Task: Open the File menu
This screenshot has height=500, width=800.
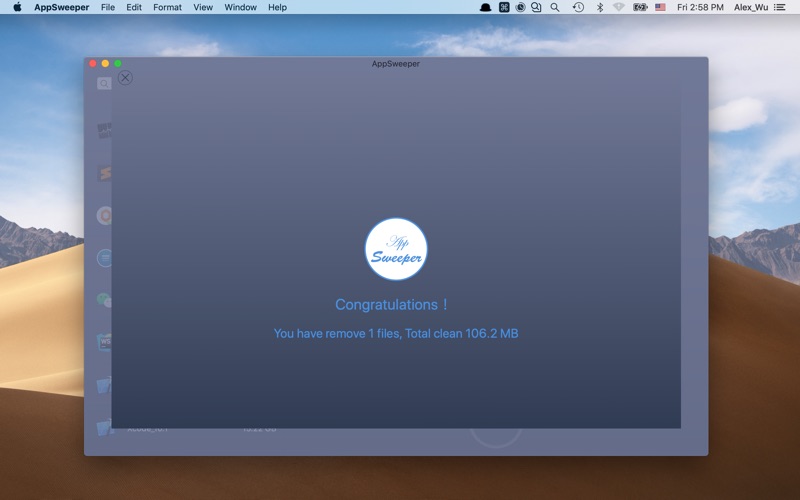Action: [x=108, y=7]
